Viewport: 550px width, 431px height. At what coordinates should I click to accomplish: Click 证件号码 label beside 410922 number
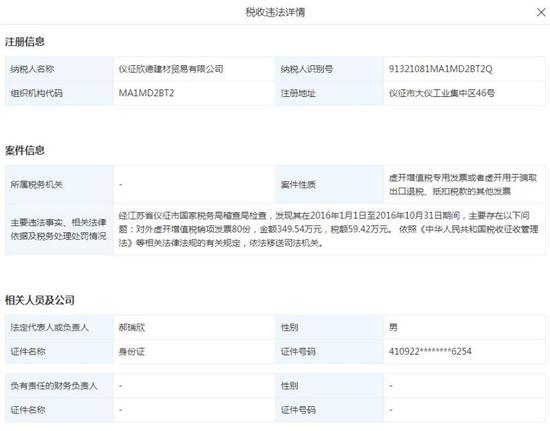329,351
